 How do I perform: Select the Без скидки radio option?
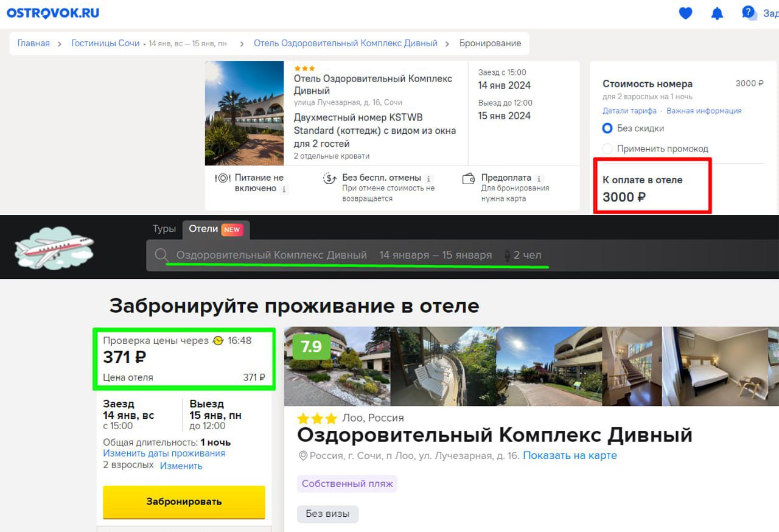click(x=607, y=128)
